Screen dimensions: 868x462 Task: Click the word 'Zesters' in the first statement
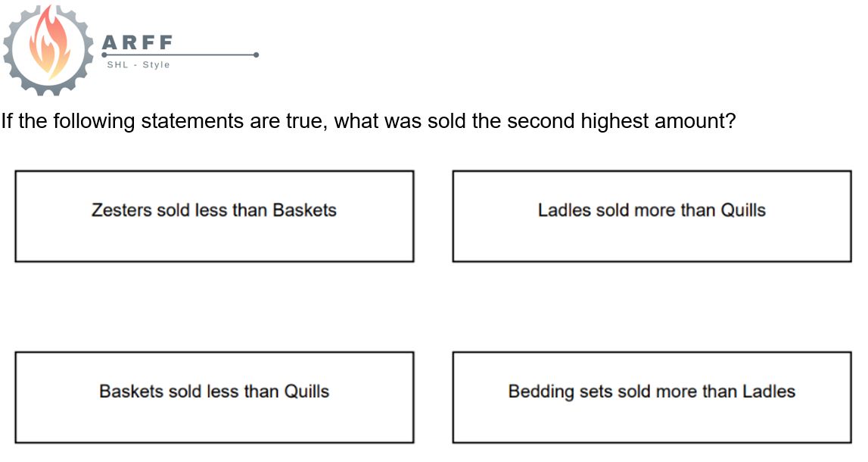(x=121, y=210)
